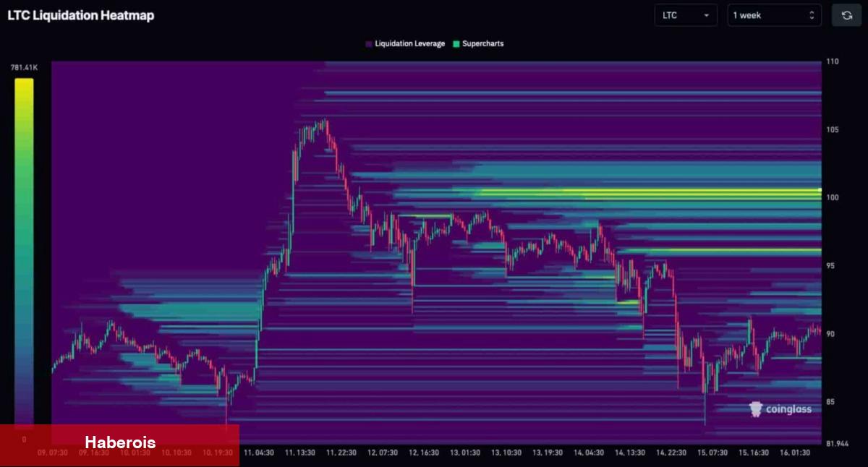Click time axis label 11, 04:30
This screenshot has width=868, height=467.
coord(259,453)
